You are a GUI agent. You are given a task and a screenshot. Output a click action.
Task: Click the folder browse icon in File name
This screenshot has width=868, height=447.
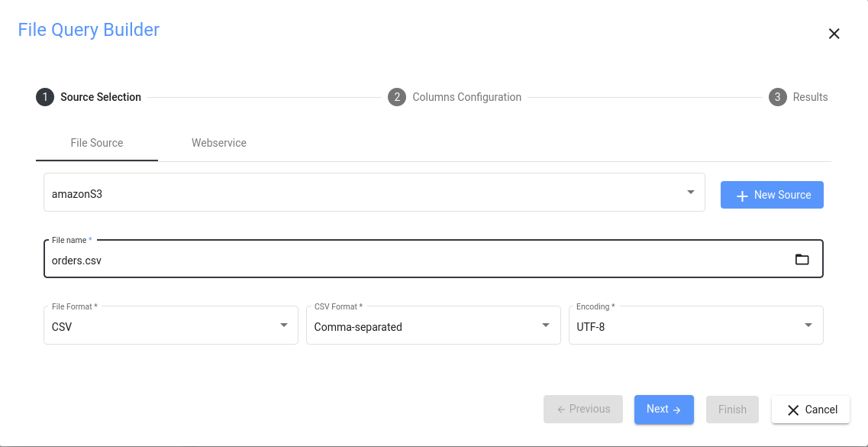802,260
